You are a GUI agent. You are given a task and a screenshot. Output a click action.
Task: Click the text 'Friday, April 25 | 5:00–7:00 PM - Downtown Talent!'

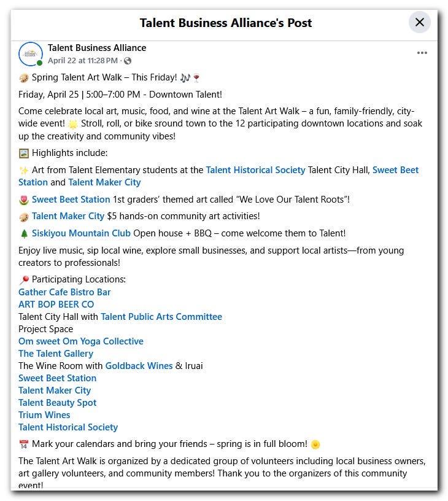point(120,95)
